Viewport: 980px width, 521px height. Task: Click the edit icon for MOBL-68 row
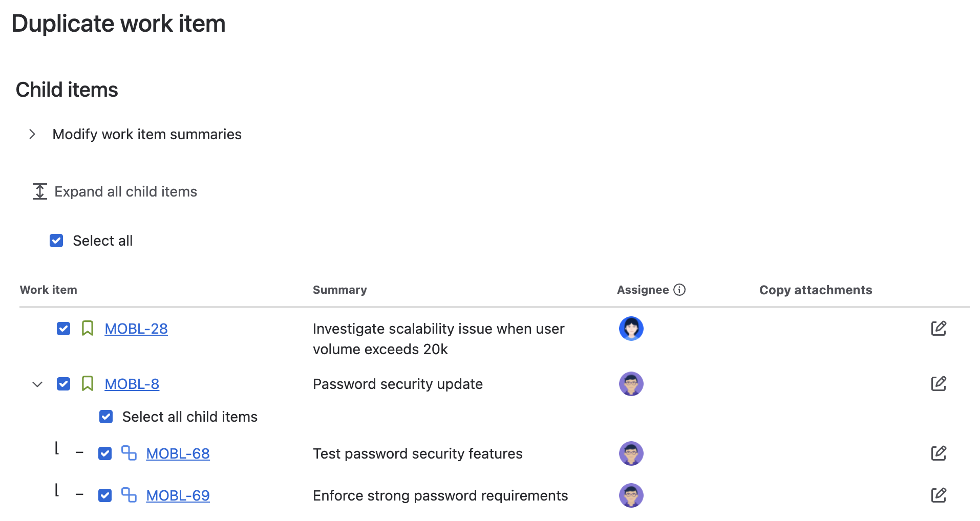pyautogui.click(x=938, y=453)
